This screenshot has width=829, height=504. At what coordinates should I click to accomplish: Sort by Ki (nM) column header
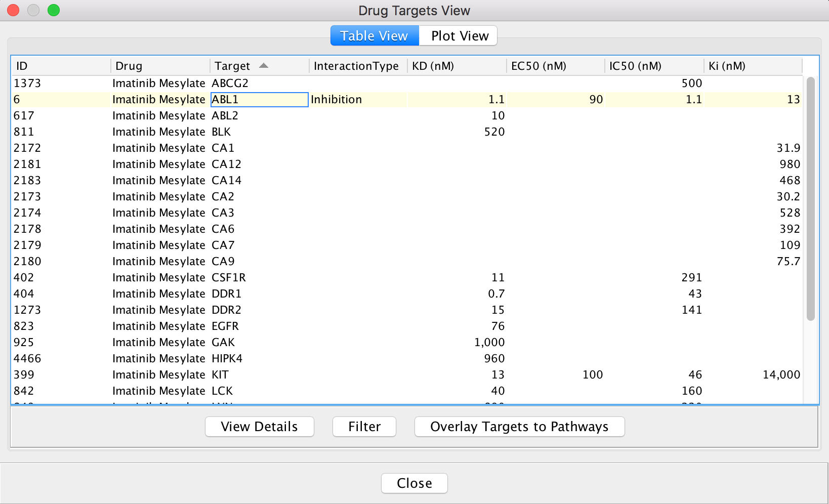point(753,66)
